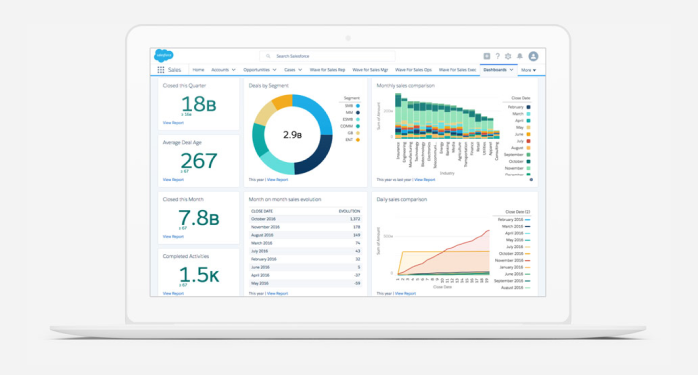Open the App Launcher grid icon
The width and height of the screenshot is (698, 375).
161,70
